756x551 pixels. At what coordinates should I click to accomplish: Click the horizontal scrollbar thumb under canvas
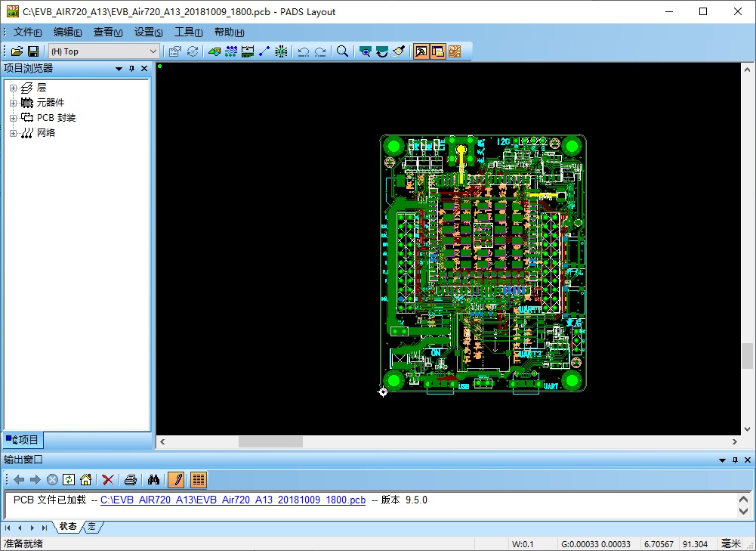coord(270,441)
